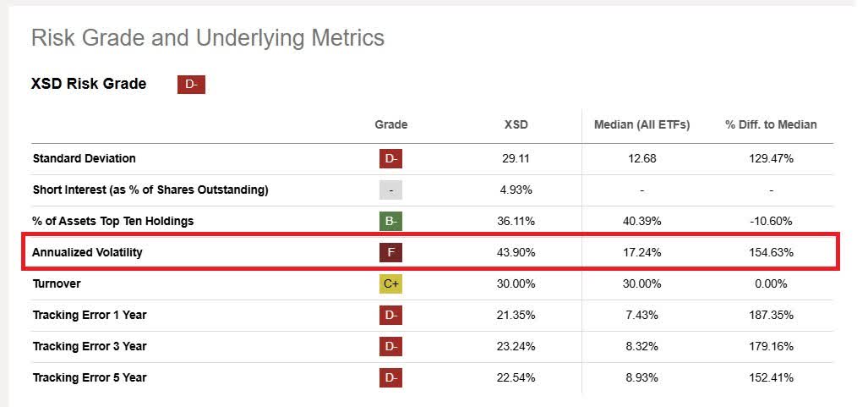Click the yellow C+ Turnover grade badge
This screenshot has height=407, width=868.
pos(390,283)
